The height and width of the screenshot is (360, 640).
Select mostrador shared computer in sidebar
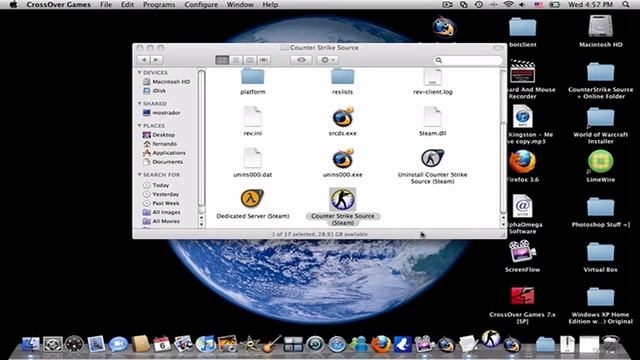[162, 113]
